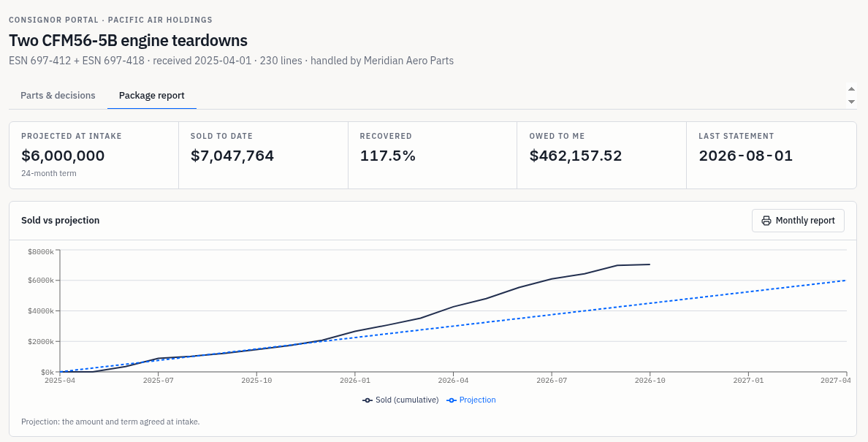Click the $6,000,000 projected value
868x442 pixels.
pyautogui.click(x=63, y=156)
